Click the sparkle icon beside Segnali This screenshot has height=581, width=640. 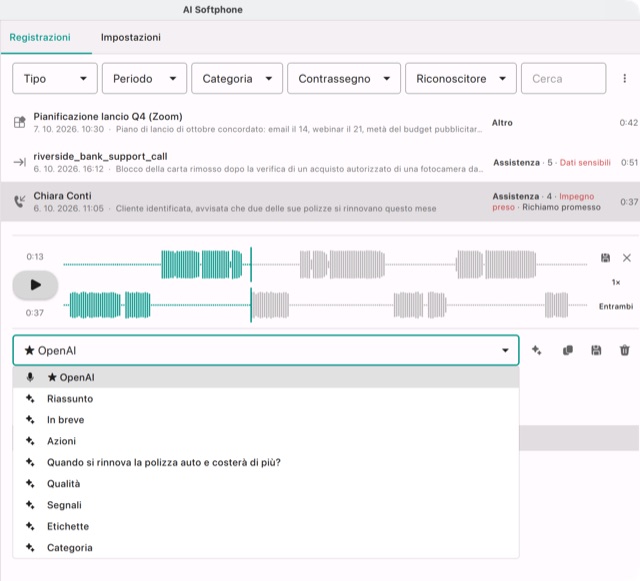[30, 504]
